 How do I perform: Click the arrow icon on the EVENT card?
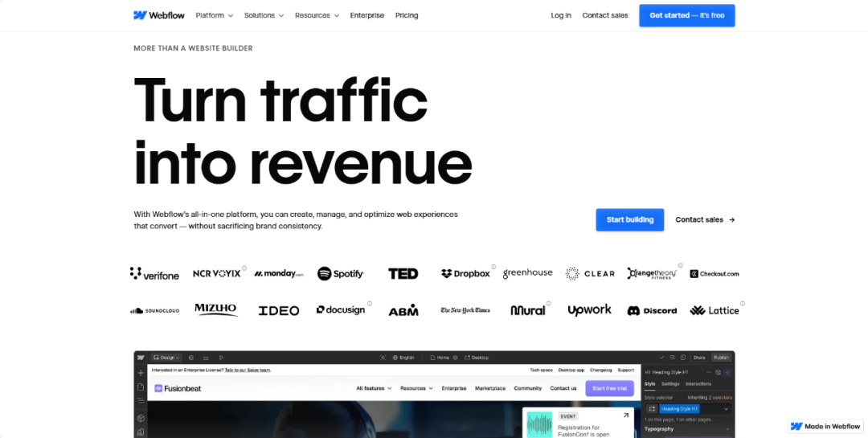(x=626, y=415)
